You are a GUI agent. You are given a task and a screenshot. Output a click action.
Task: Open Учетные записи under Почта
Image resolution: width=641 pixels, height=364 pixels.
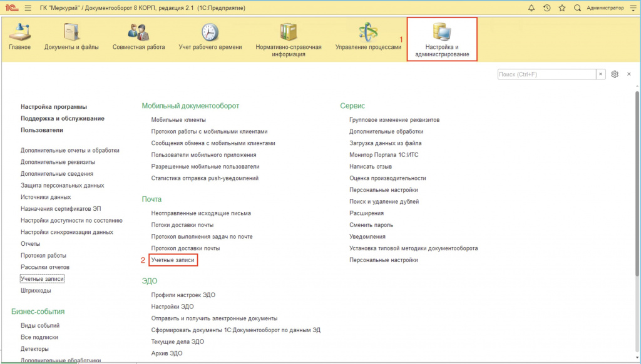(173, 260)
